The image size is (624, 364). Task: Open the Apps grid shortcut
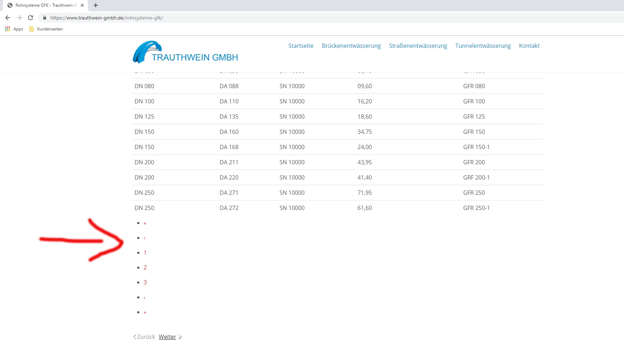coord(14,29)
